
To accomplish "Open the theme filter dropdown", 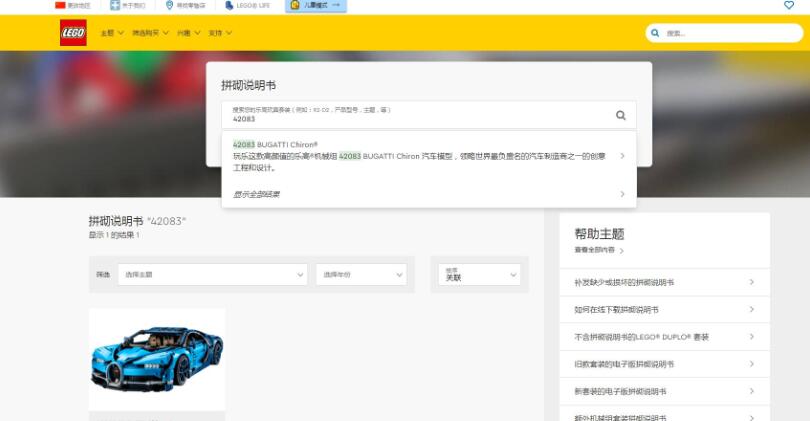I will pos(213,274).
